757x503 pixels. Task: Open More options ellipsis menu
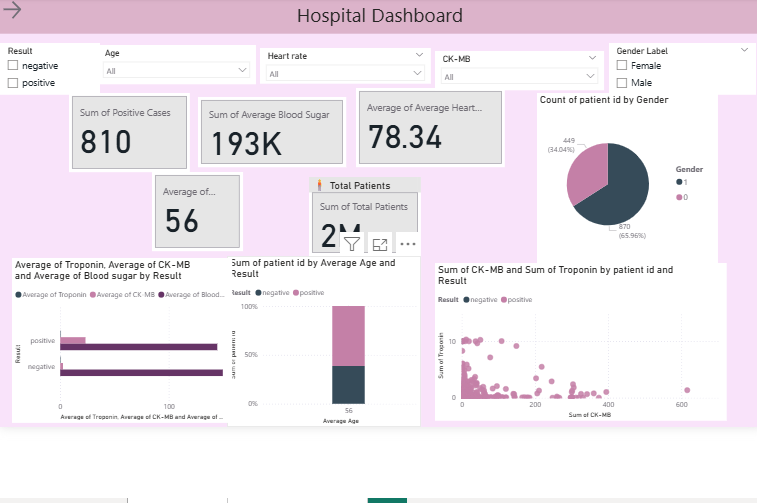[407, 243]
